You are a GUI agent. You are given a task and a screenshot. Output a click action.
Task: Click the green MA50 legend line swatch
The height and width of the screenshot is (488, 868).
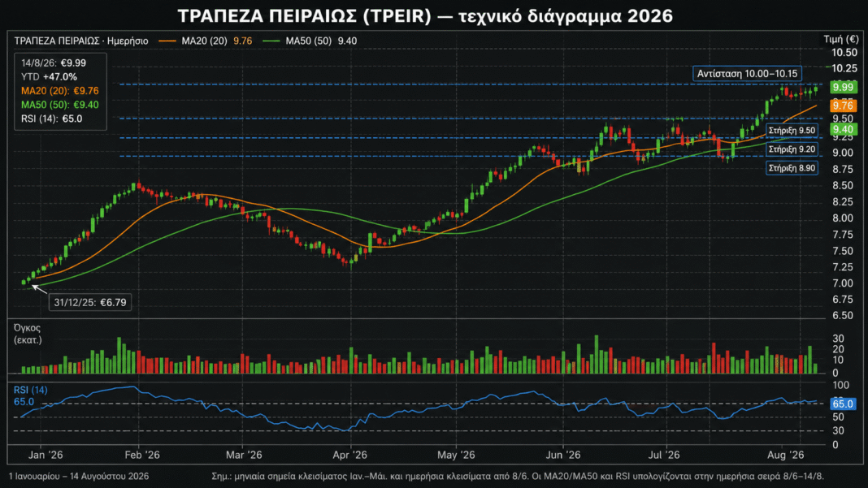click(x=271, y=41)
